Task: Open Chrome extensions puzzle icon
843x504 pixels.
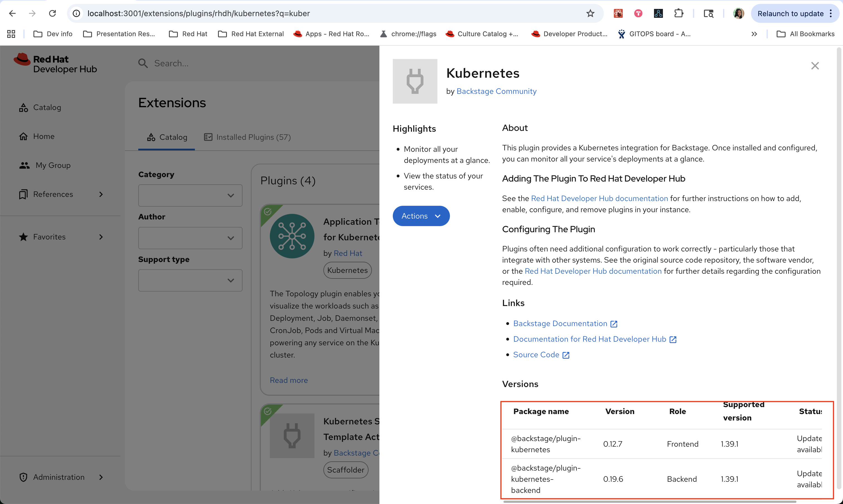Action: (679, 14)
